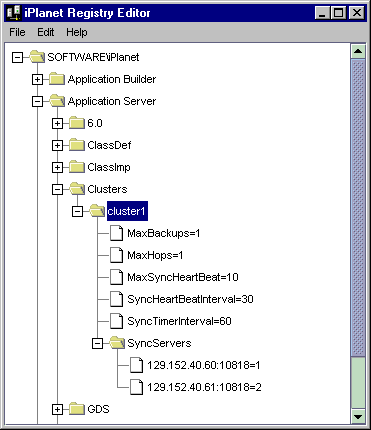Maximize the iPlanet Registry Editor window
Viewport: 371px width, 430px height.
pyautogui.click(x=339, y=13)
